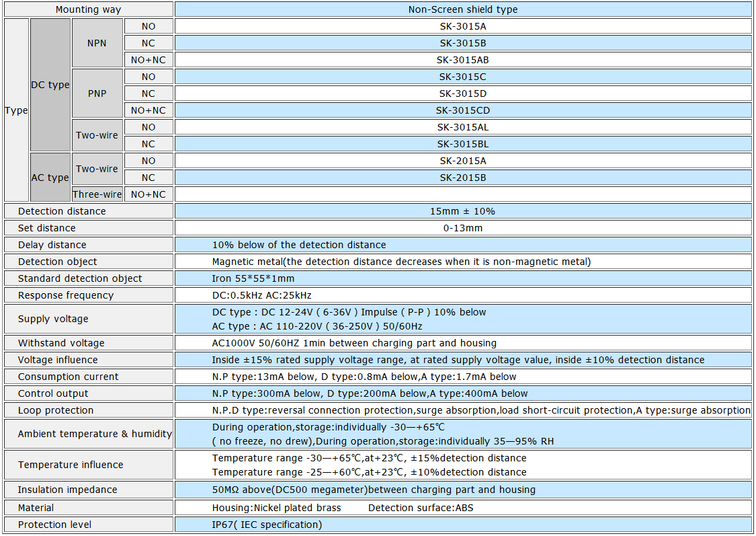Select model number "SK-3015B"
This screenshot has width=756, height=536.
(x=463, y=44)
